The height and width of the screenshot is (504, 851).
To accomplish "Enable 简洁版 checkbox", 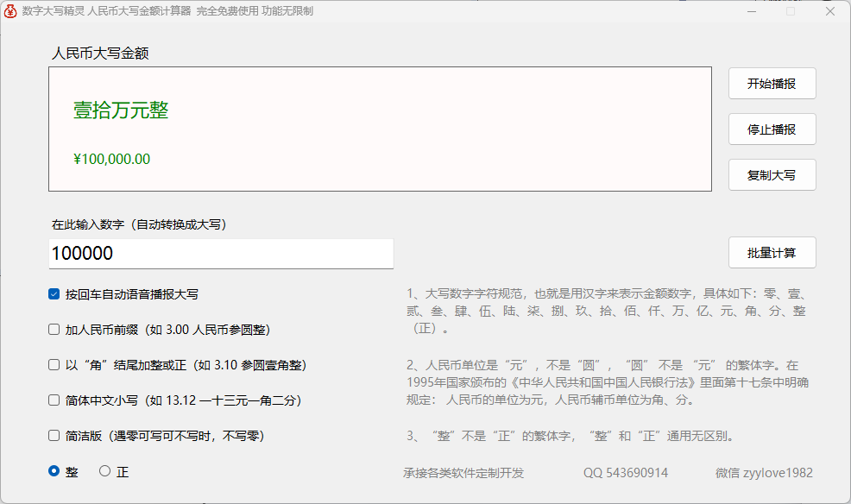I will (54, 435).
